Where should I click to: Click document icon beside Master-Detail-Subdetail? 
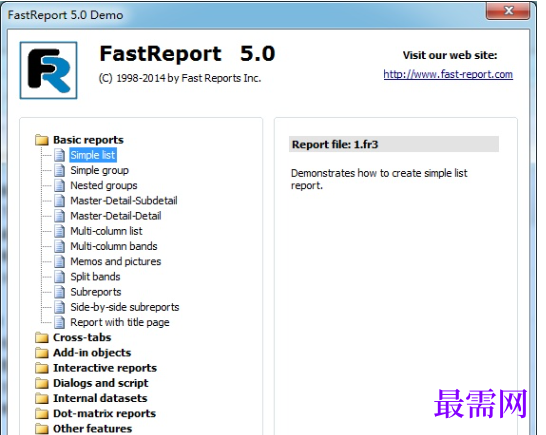[x=60, y=201]
